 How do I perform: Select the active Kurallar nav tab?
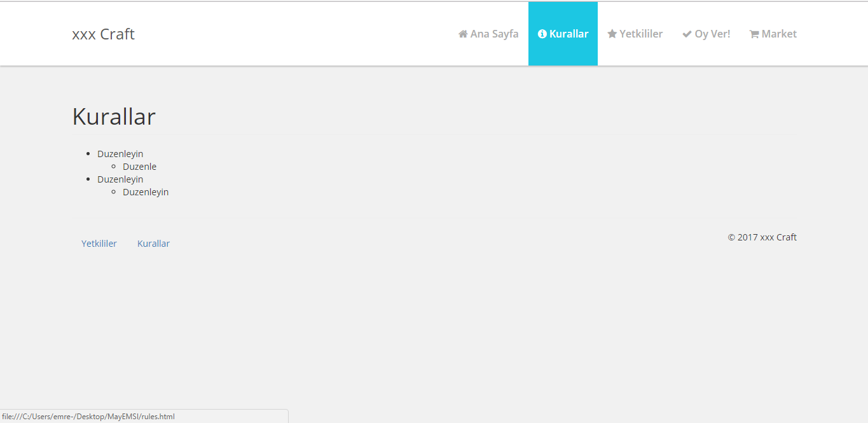pyautogui.click(x=563, y=34)
